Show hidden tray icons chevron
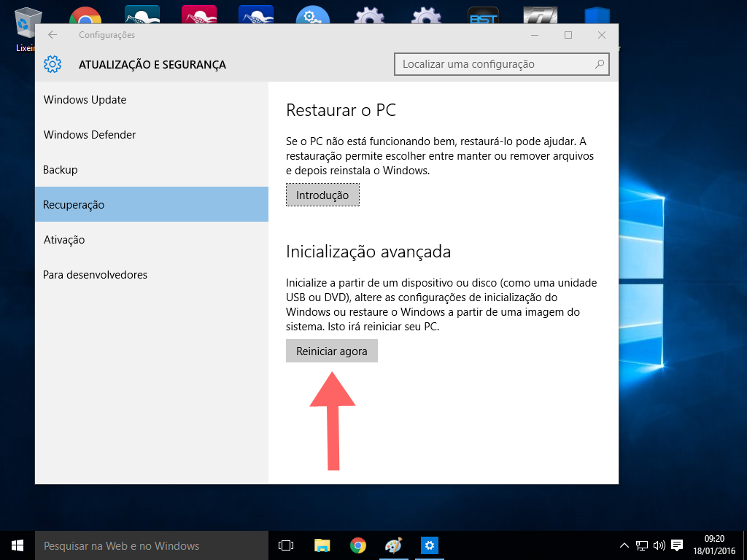 pos(624,545)
